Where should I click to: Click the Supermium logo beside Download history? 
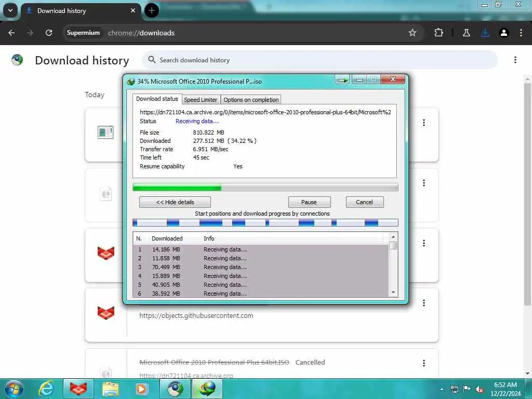click(17, 60)
